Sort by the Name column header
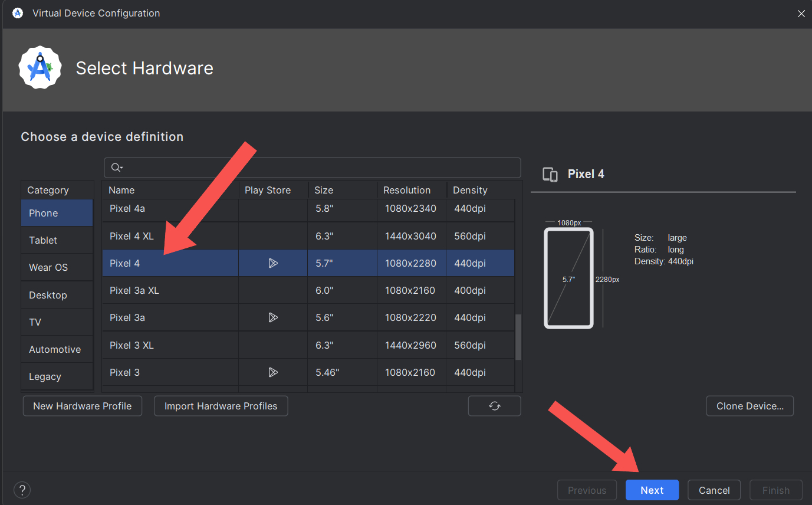Viewport: 812px width, 505px height. pyautogui.click(x=170, y=190)
